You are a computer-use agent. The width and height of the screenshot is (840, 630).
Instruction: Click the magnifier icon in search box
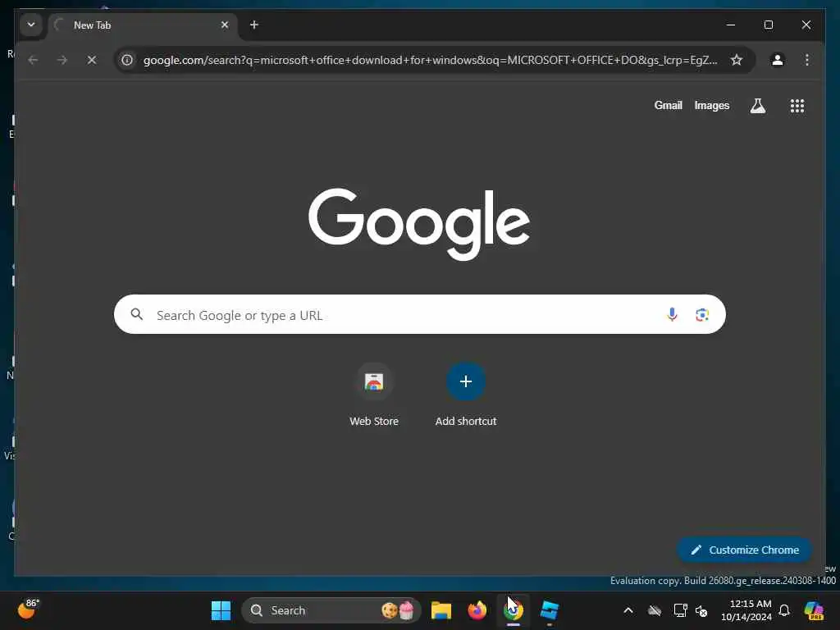(137, 314)
